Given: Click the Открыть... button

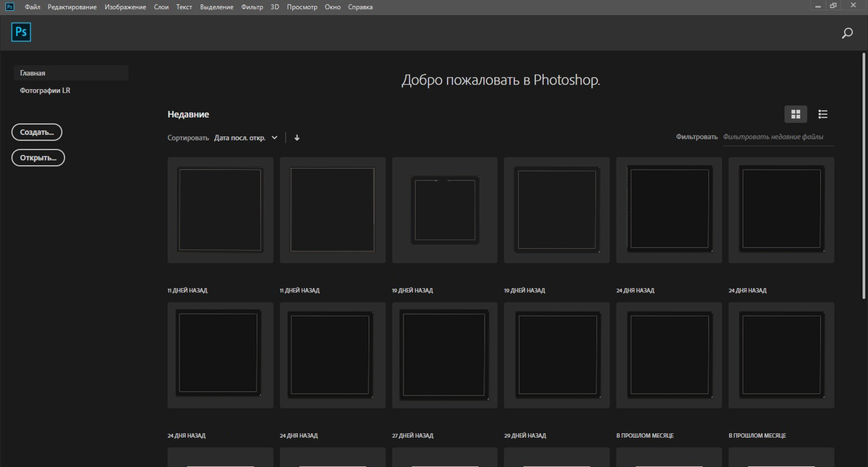Looking at the screenshot, I should tap(38, 158).
